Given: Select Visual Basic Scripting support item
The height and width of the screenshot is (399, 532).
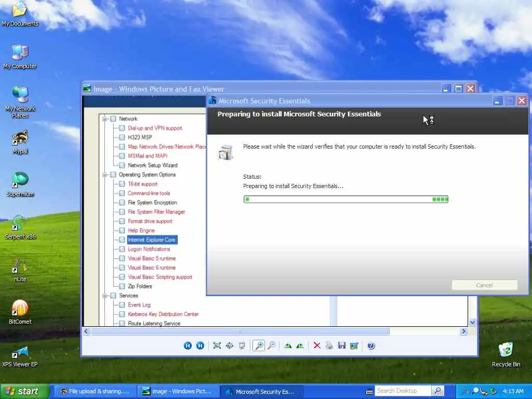Looking at the screenshot, I should (x=160, y=277).
